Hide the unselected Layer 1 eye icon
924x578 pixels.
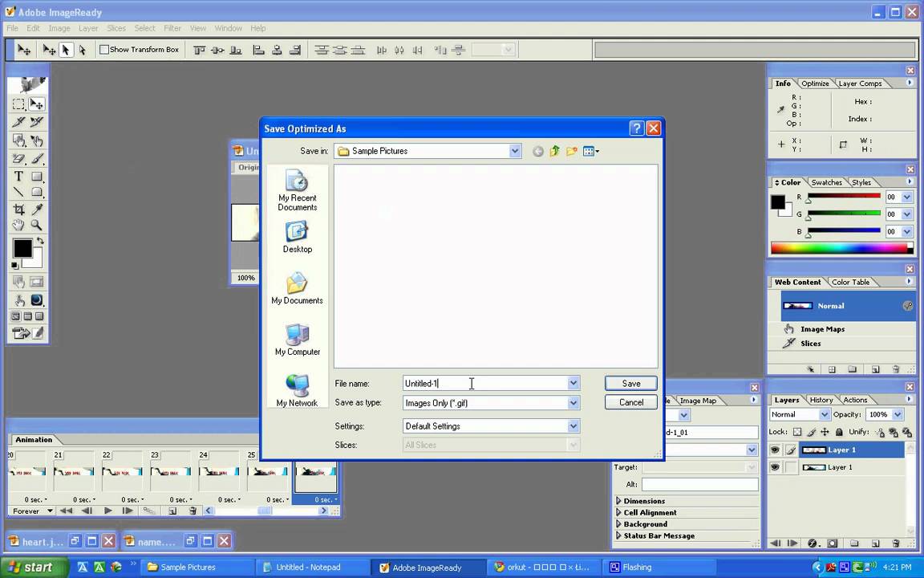click(774, 467)
